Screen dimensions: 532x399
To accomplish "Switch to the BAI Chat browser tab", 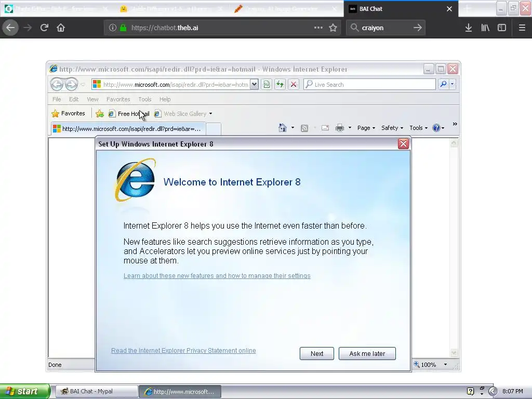I will coord(401,9).
